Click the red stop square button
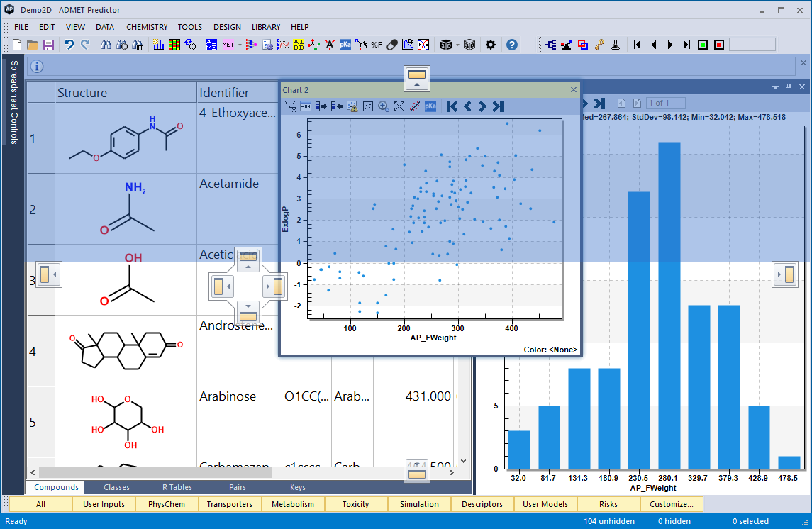Screen dimensions: 812x529 tap(719, 45)
